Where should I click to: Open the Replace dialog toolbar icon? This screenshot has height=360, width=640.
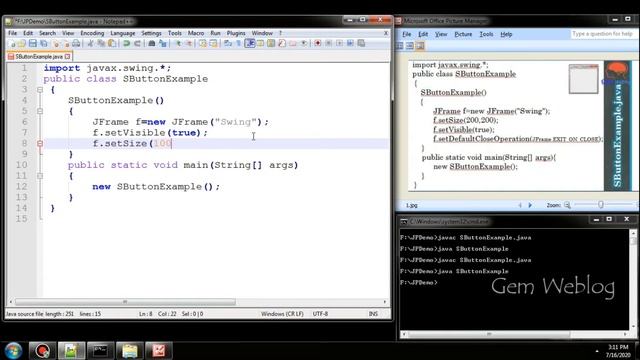coord(162,43)
